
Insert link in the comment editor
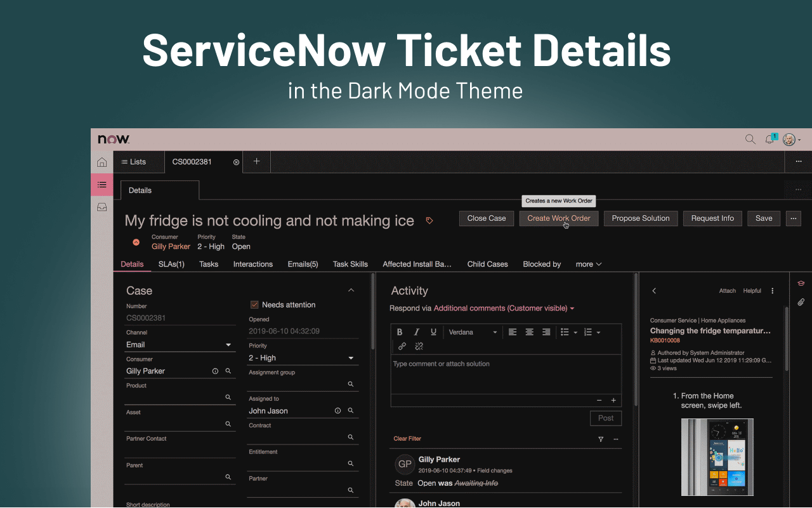[402, 346]
